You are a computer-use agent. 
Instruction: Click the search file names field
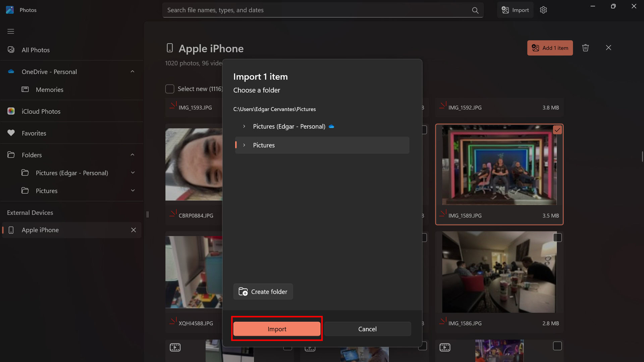[315, 10]
